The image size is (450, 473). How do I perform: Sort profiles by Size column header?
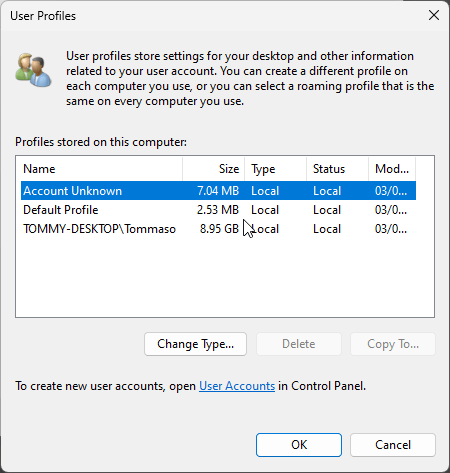click(213, 169)
